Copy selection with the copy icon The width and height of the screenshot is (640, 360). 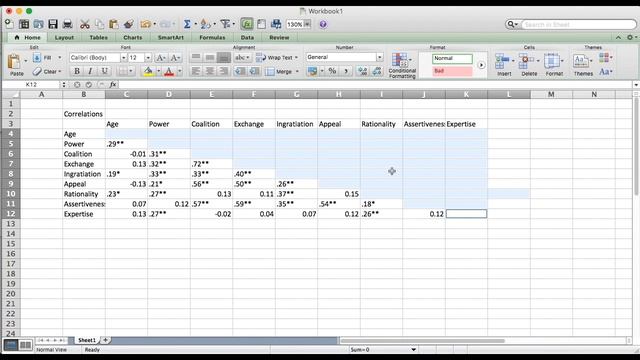click(x=99, y=24)
